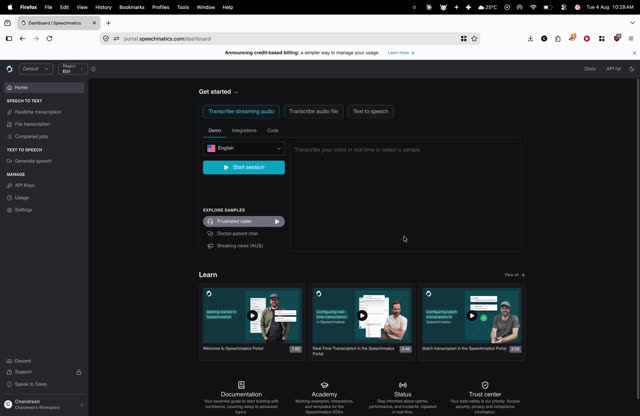Play Real-Time Transcription video thumbnail

click(x=362, y=316)
